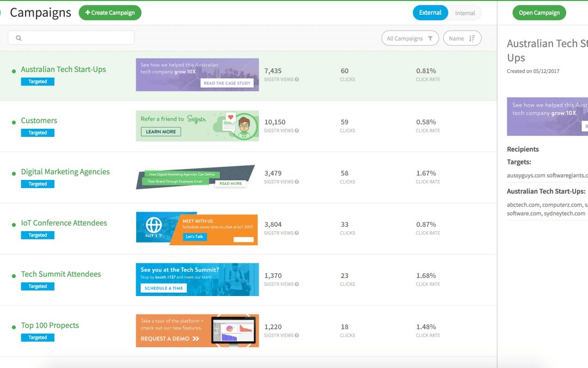Image resolution: width=588 pixels, height=368 pixels.
Task: Click the campaign search input field
Action: 71,38
